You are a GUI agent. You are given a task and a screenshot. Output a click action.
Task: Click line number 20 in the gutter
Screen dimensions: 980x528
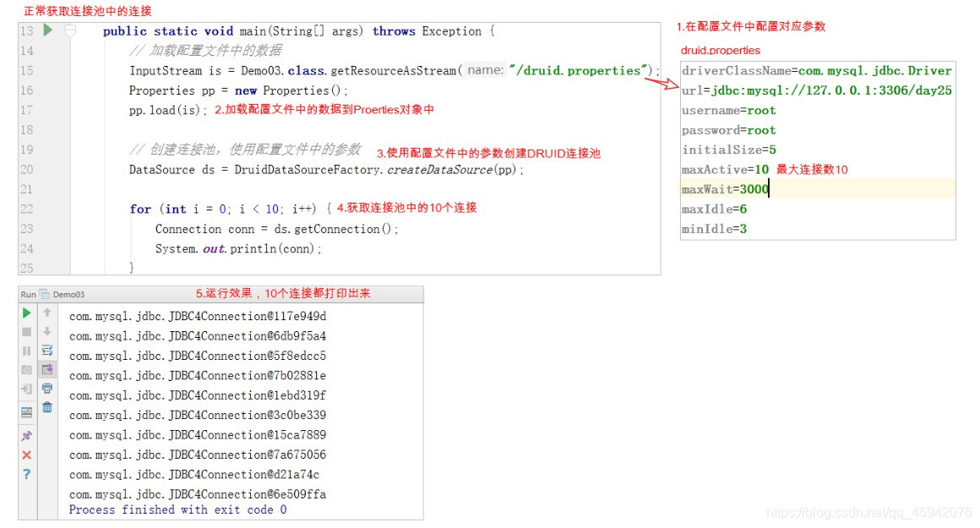[x=26, y=169]
